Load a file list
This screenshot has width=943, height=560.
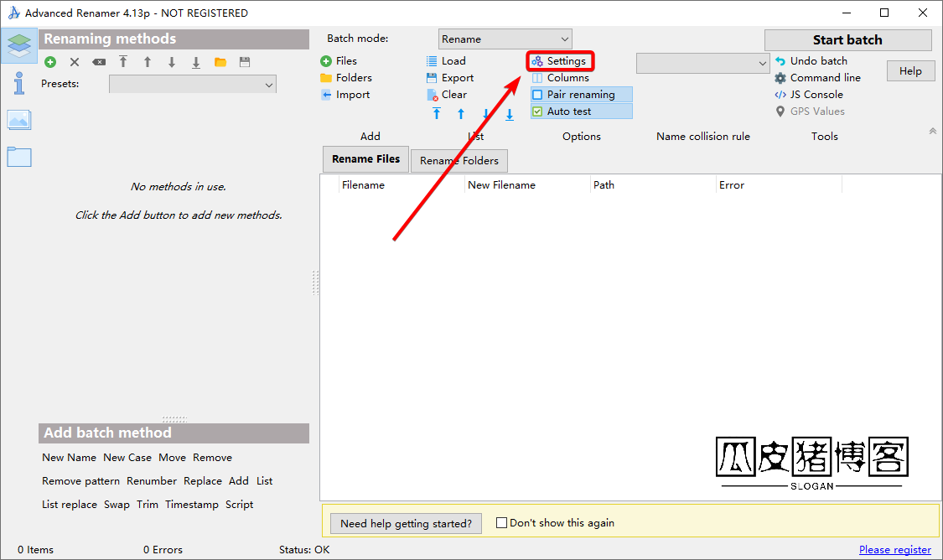[x=446, y=60]
